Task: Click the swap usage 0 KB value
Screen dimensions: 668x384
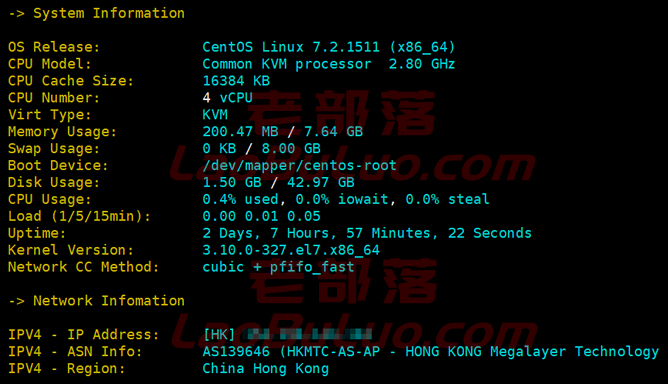Action: tap(219, 148)
